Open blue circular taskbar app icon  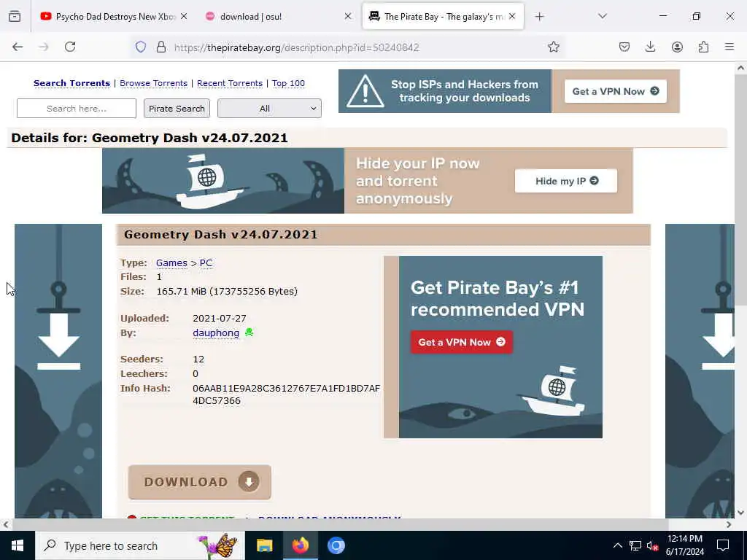336,545
